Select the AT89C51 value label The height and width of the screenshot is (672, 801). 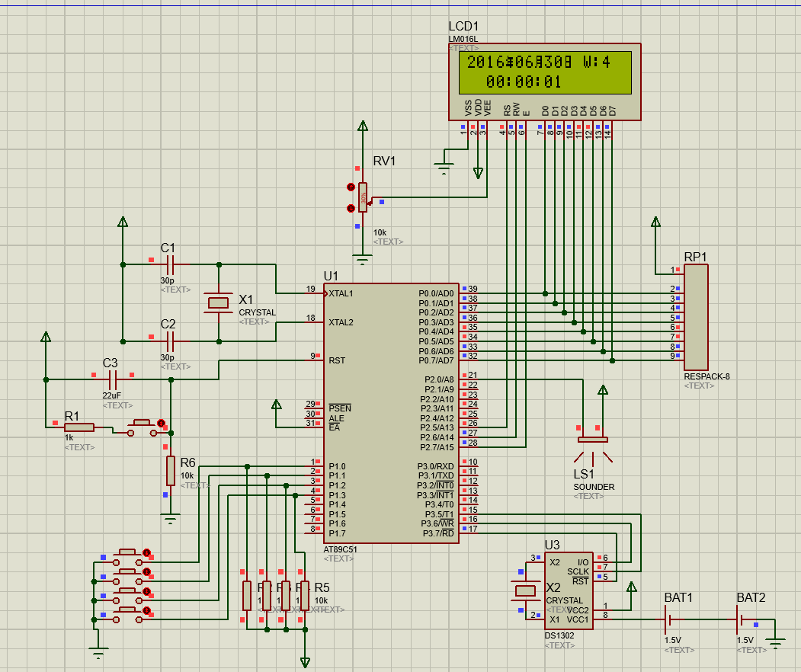click(340, 549)
